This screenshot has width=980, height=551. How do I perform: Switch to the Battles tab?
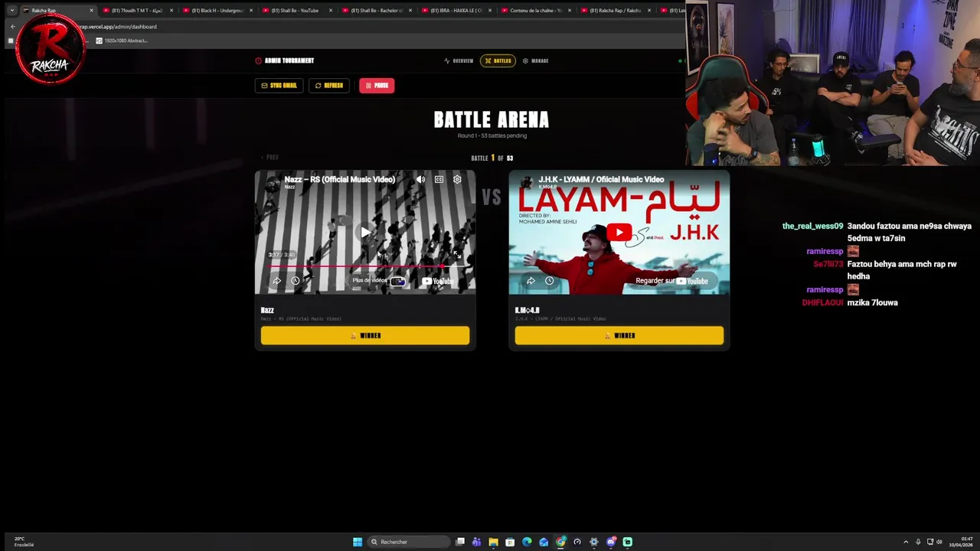point(498,60)
